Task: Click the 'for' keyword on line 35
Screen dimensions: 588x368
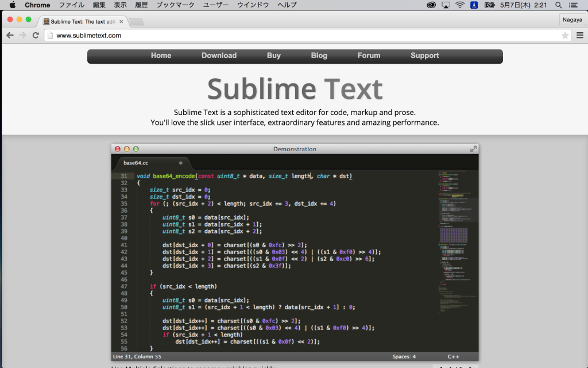Action: (x=154, y=204)
